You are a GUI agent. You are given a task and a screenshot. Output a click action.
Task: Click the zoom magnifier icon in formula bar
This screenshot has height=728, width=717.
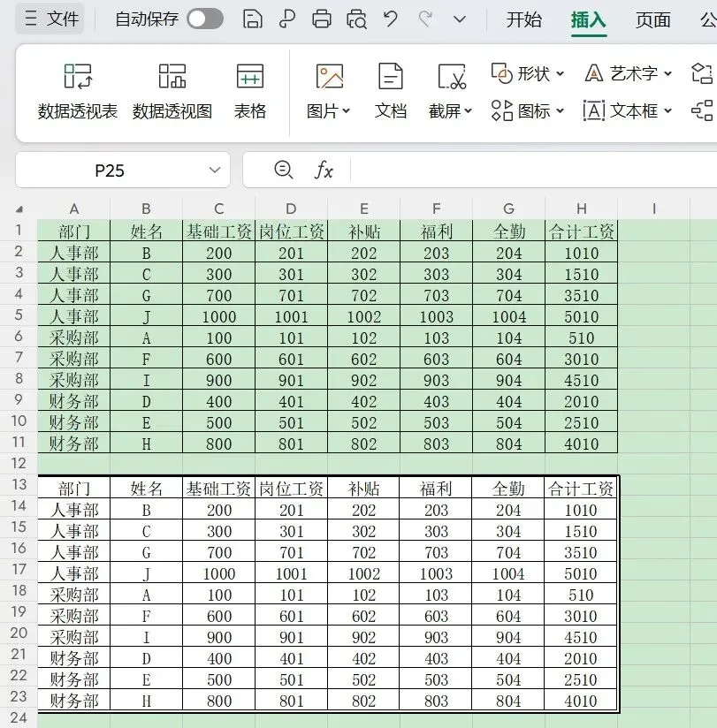click(x=284, y=170)
